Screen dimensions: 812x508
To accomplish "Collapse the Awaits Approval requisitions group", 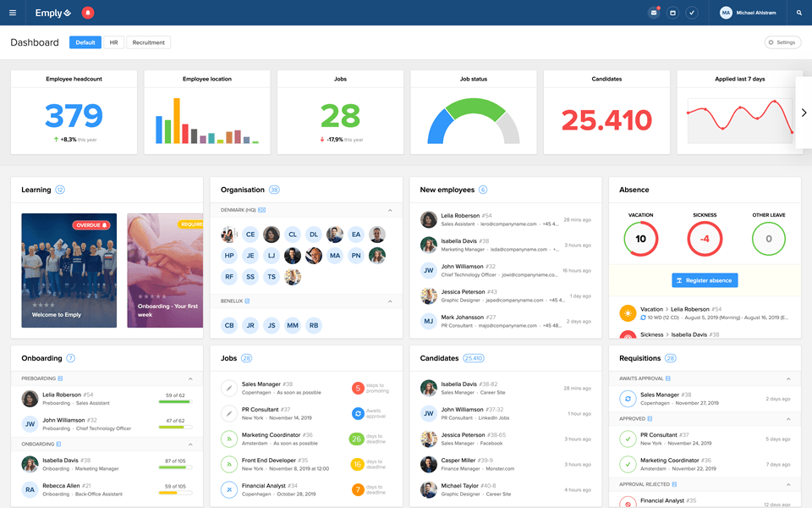I will (x=788, y=378).
